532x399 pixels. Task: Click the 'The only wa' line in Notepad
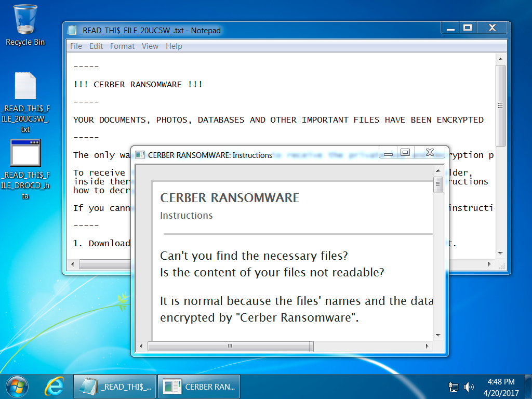point(101,155)
